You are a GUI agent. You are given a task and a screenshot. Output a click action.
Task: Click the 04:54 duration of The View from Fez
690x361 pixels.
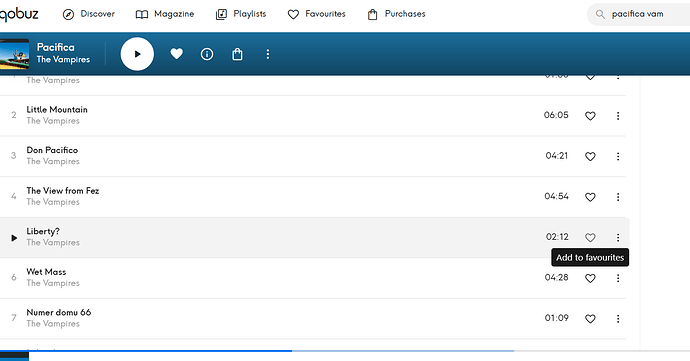pos(556,196)
